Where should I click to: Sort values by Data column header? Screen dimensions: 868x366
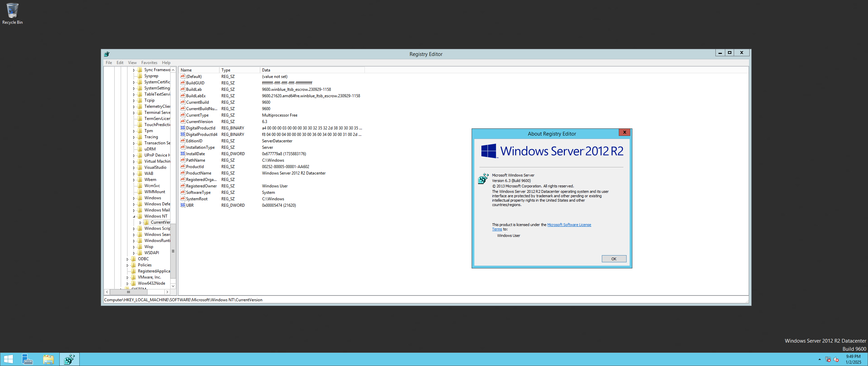(x=313, y=70)
